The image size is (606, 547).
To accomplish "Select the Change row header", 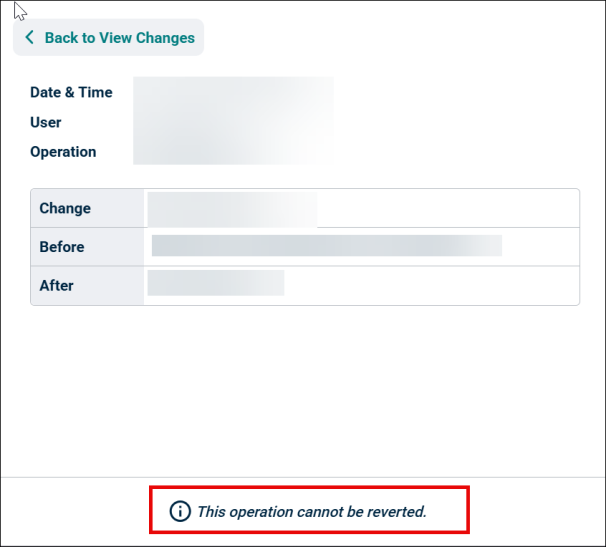I will [x=65, y=208].
